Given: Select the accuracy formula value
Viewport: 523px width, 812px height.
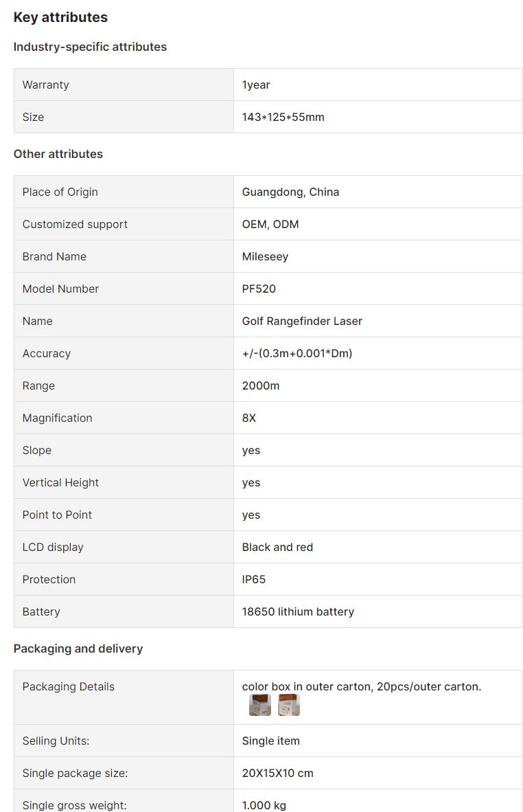Looking at the screenshot, I should tap(297, 353).
